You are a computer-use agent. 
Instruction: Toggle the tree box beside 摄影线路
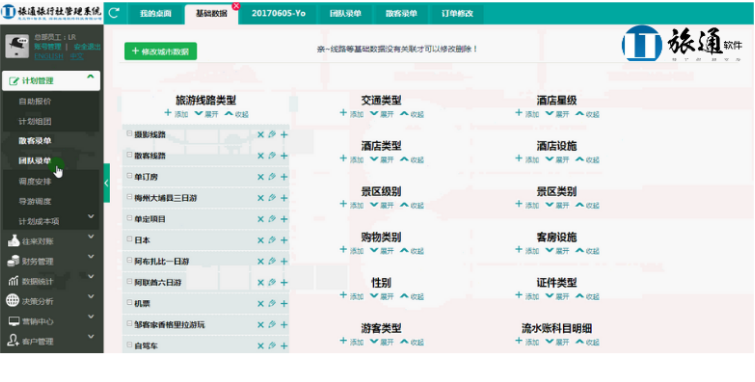click(x=130, y=133)
